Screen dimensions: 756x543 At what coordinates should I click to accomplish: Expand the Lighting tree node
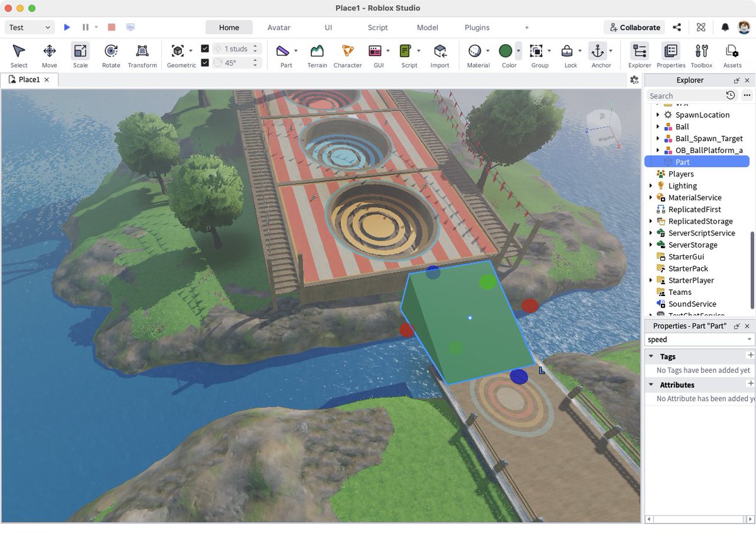tap(651, 186)
